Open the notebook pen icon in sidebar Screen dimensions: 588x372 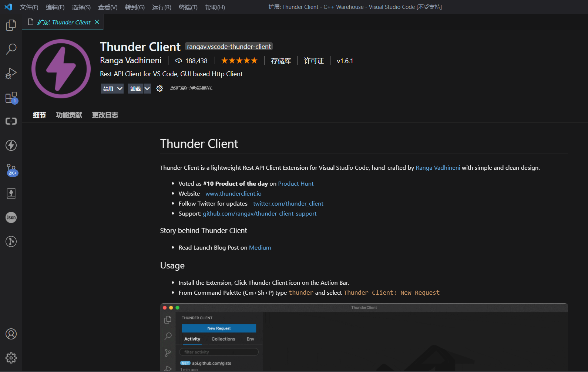(11, 193)
